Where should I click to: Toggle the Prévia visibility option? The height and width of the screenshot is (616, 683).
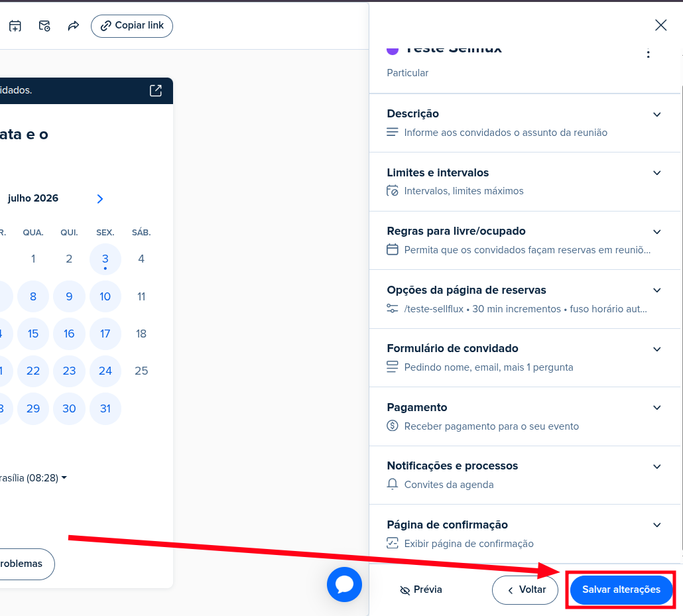click(x=420, y=589)
